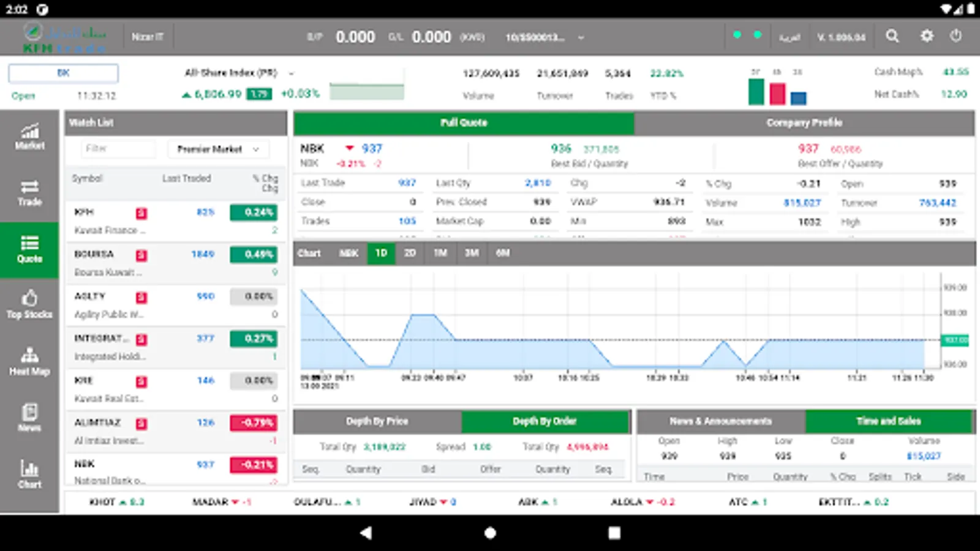Click the red S badge on KRE row
The image size is (980, 551).
[x=141, y=382]
